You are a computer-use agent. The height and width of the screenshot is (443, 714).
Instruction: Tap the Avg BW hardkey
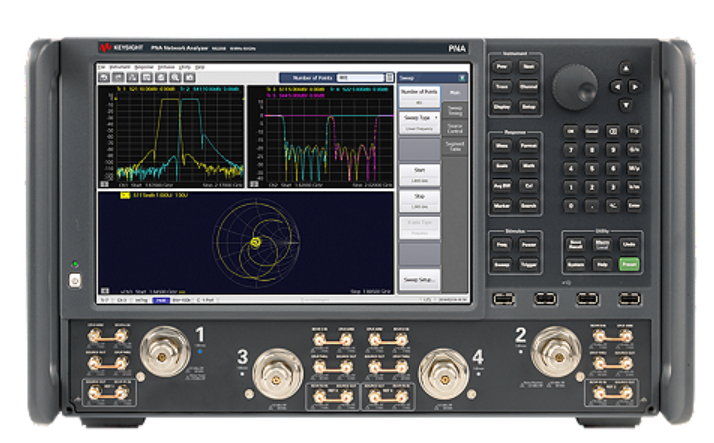tap(502, 186)
